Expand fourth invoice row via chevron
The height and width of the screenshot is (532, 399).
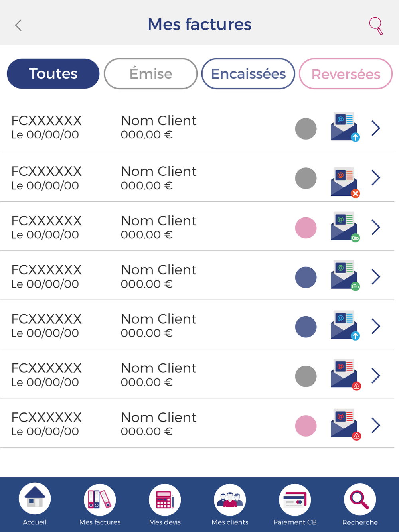[x=376, y=277]
